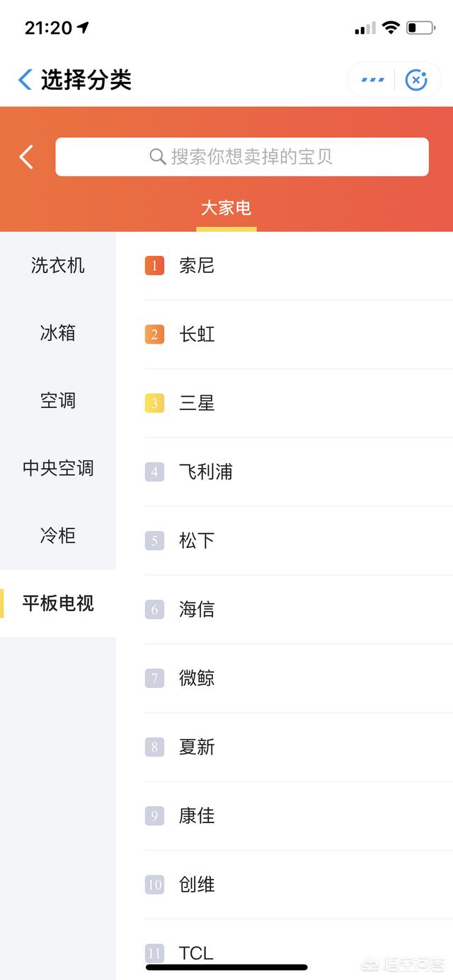Tap the blue back chevron beside 选择分类
453x980 pixels.
click(25, 80)
